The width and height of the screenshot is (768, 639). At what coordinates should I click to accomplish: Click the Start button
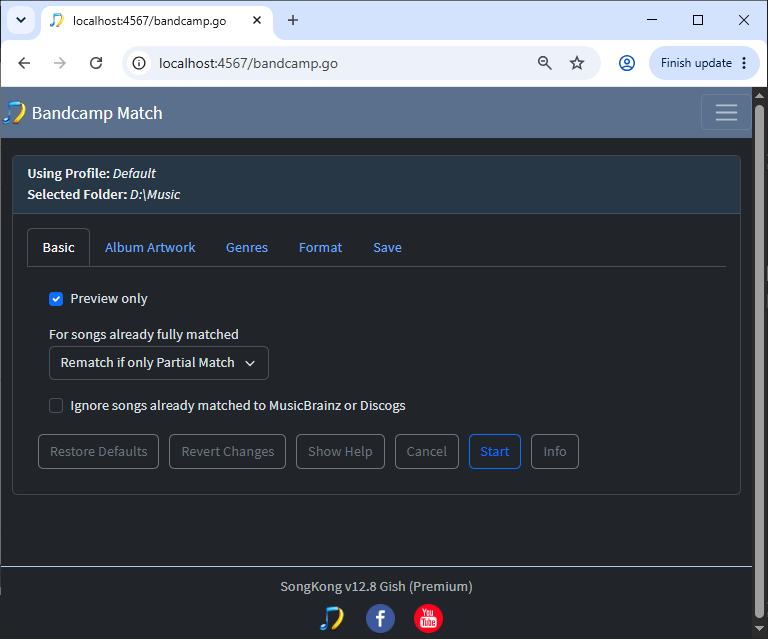tap(495, 451)
